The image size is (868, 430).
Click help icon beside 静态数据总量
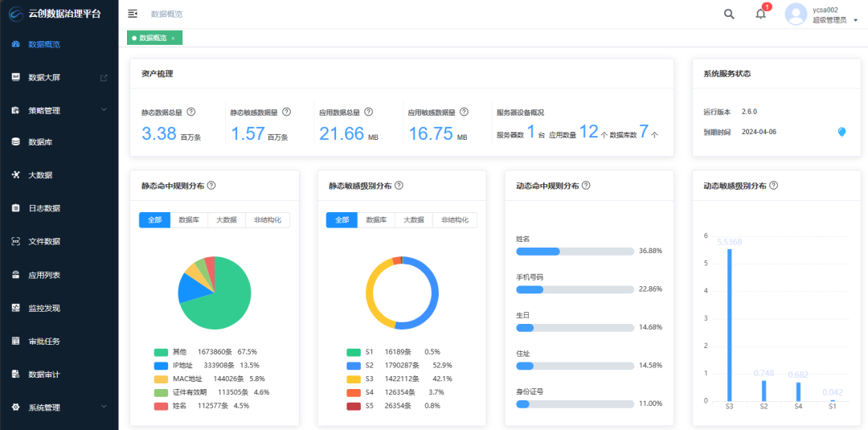pos(191,112)
